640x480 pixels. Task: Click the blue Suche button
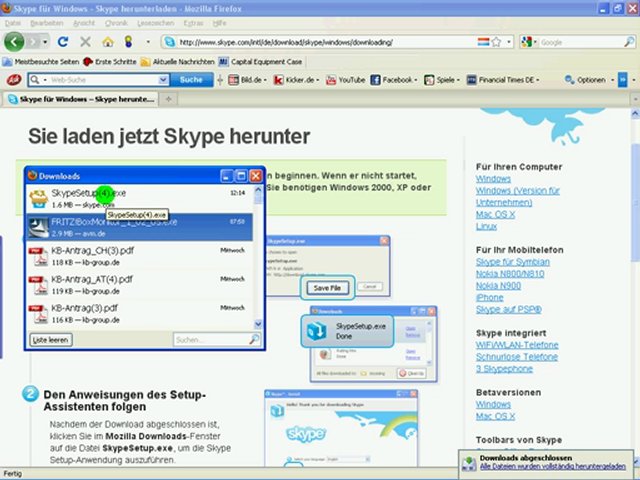click(x=190, y=79)
